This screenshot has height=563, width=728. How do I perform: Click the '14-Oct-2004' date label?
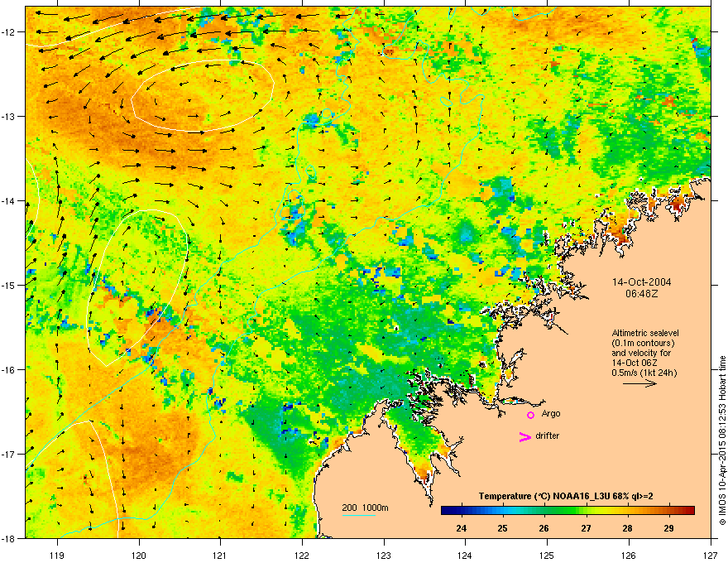click(x=642, y=282)
